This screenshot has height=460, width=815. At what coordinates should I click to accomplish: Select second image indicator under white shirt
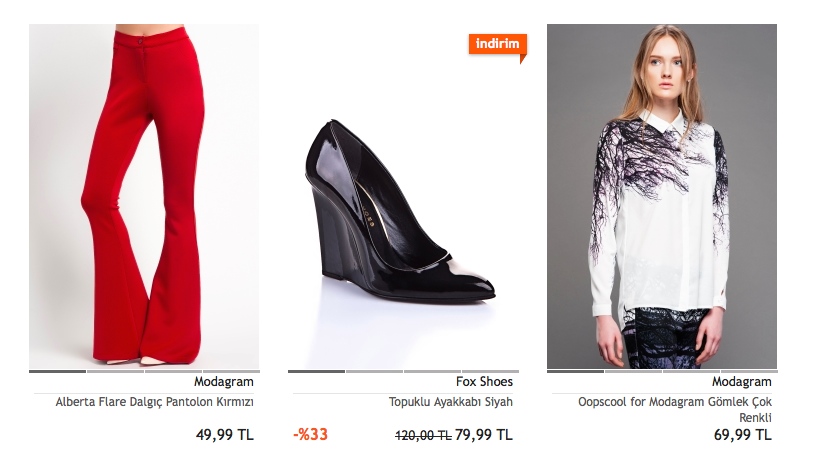[x=633, y=371]
